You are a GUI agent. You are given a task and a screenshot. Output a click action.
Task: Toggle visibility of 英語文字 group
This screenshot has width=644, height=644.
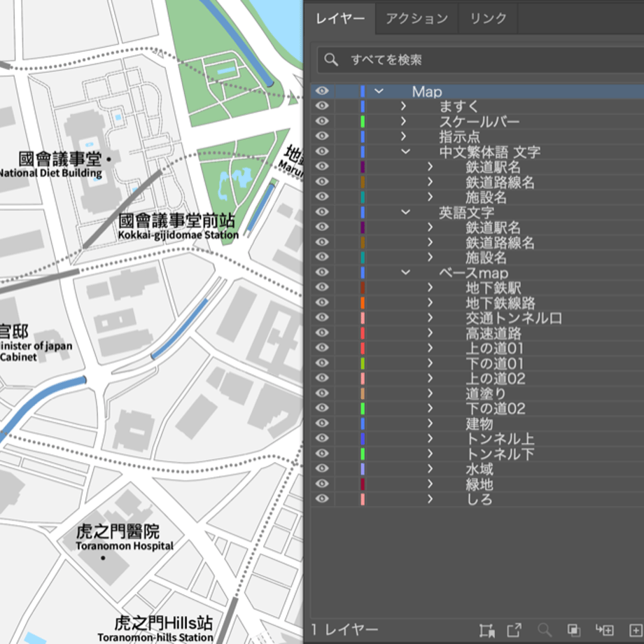pyautogui.click(x=322, y=211)
